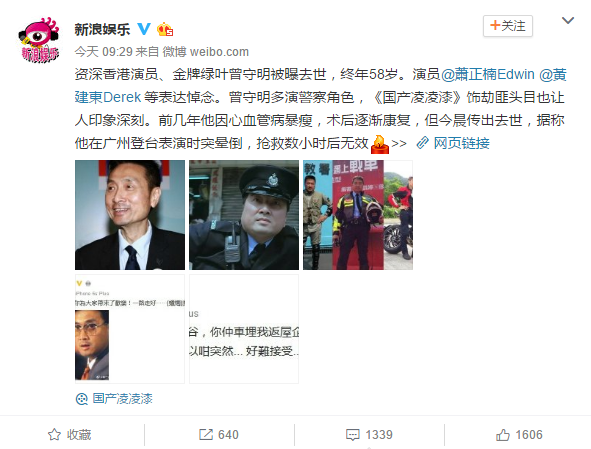
Task: View the smiling man in suit photo
Action: tap(130, 215)
